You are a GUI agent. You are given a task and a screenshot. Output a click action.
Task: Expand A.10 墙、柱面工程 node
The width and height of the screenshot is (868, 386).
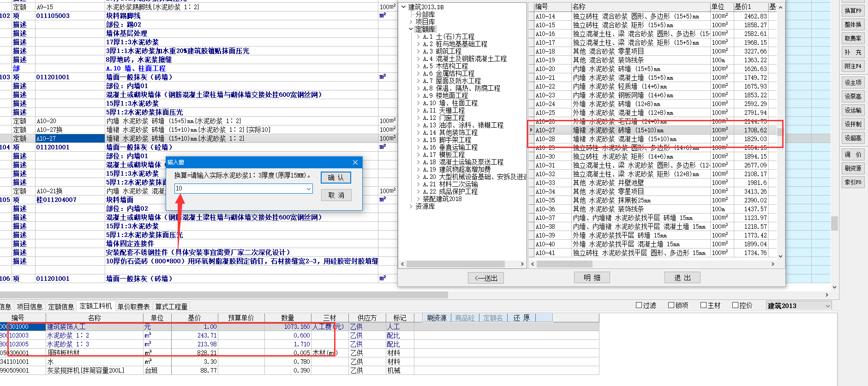[x=418, y=103]
